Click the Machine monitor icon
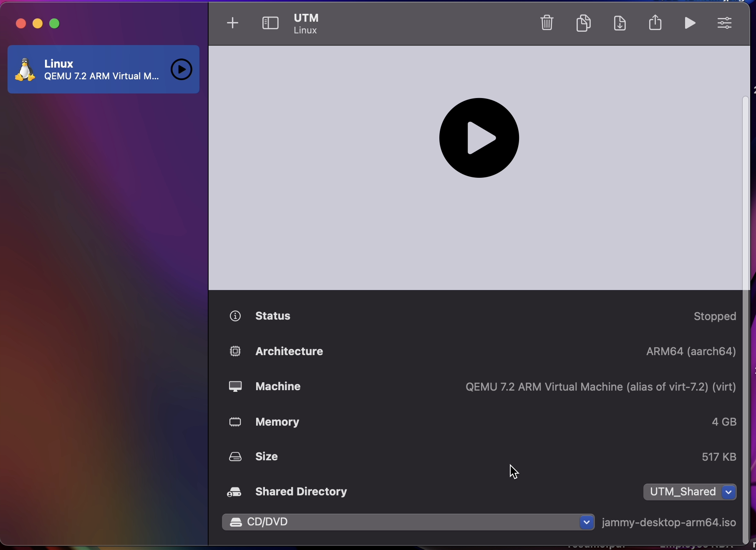The width and height of the screenshot is (756, 550). tap(235, 387)
